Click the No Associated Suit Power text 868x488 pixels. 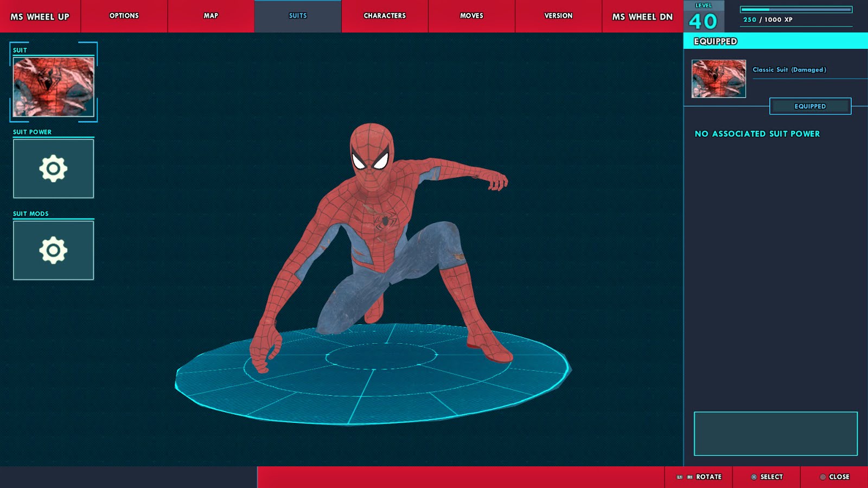[757, 134]
